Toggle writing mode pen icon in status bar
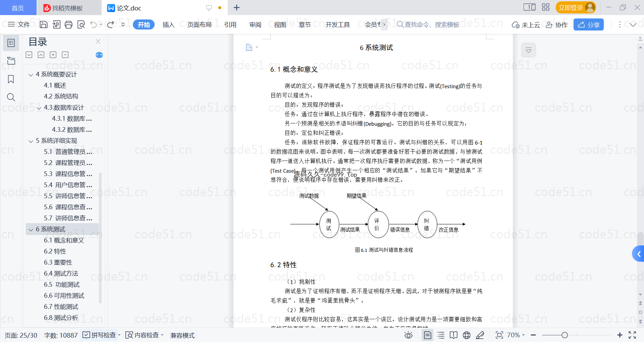 (x=480, y=335)
